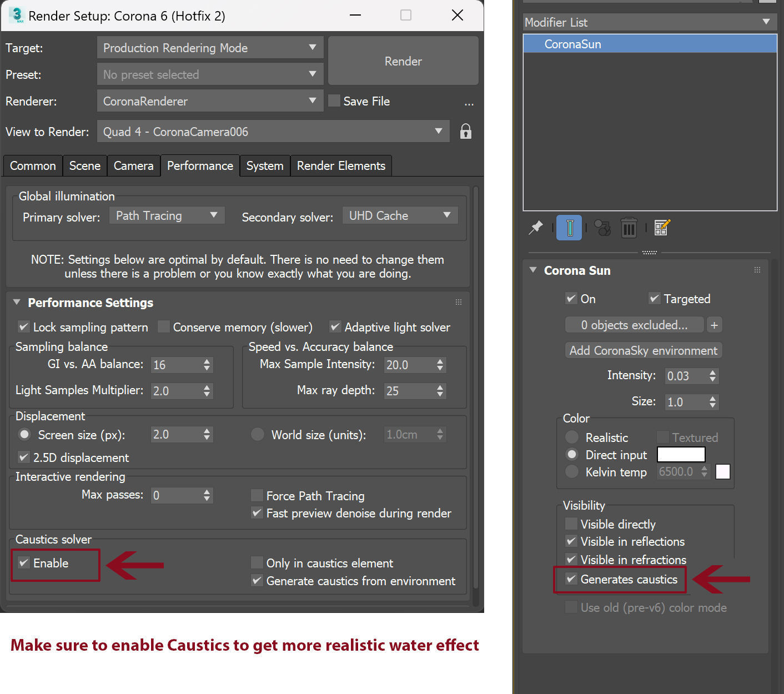
Task: Enable Visible directly checkbox
Action: click(571, 524)
